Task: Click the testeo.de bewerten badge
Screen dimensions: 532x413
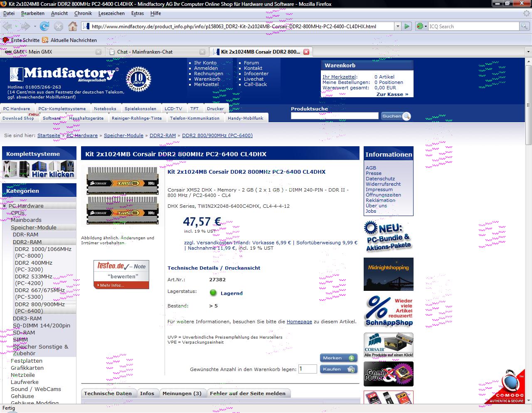Action: 121,275
